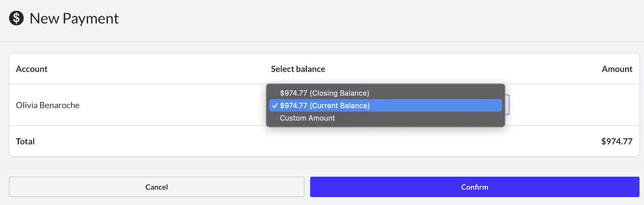Click the Account column header
The image size is (644, 205).
pos(32,69)
